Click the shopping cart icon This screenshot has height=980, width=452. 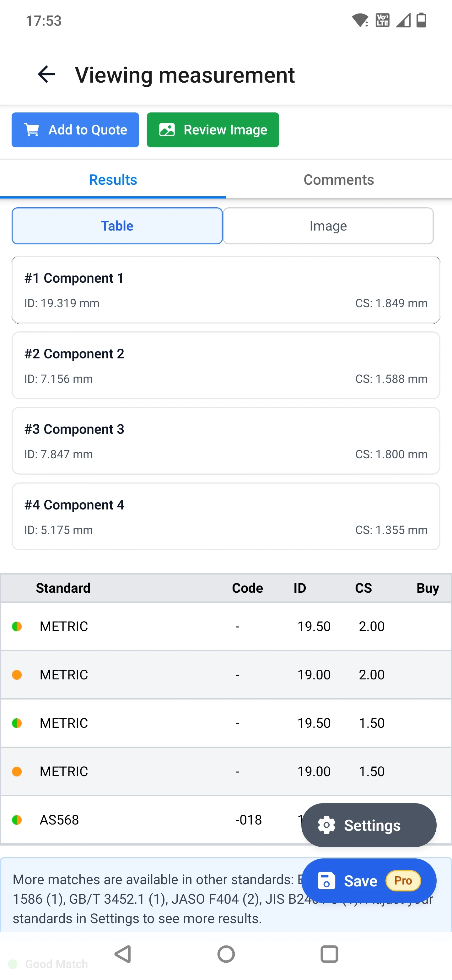[x=32, y=130]
